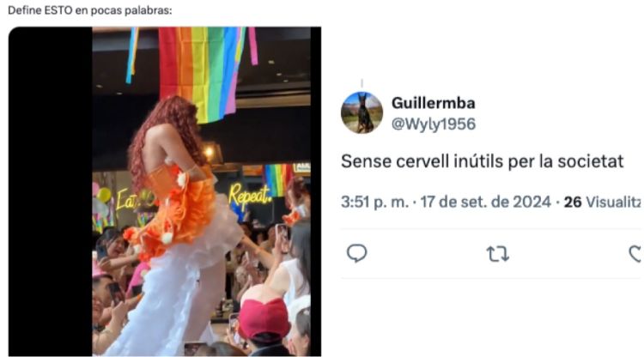Click the caption 'Define ESTO en pocas palabras:'
Viewport: 644px width, 357px height.
point(90,10)
